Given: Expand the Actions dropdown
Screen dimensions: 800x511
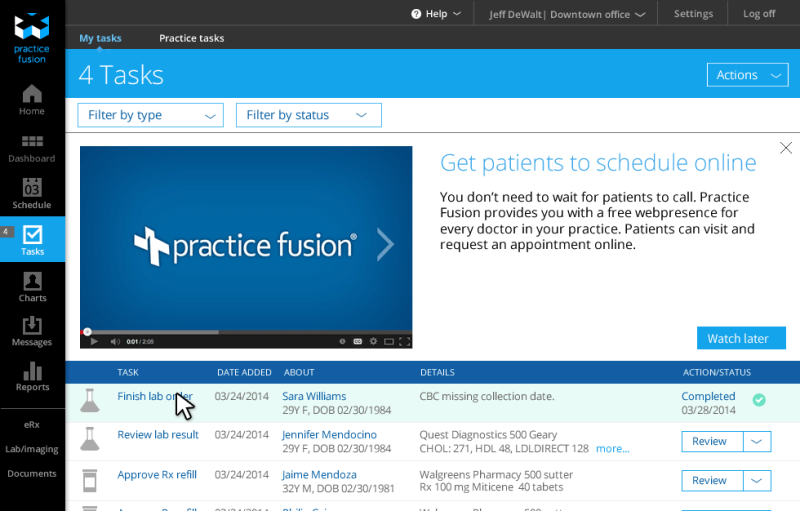Looking at the screenshot, I should (747, 75).
